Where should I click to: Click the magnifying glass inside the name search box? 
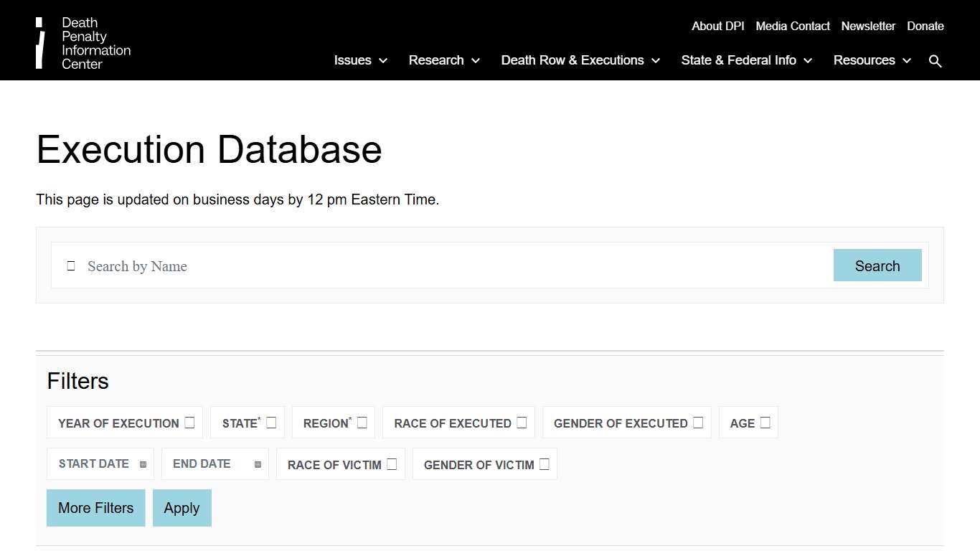click(70, 265)
